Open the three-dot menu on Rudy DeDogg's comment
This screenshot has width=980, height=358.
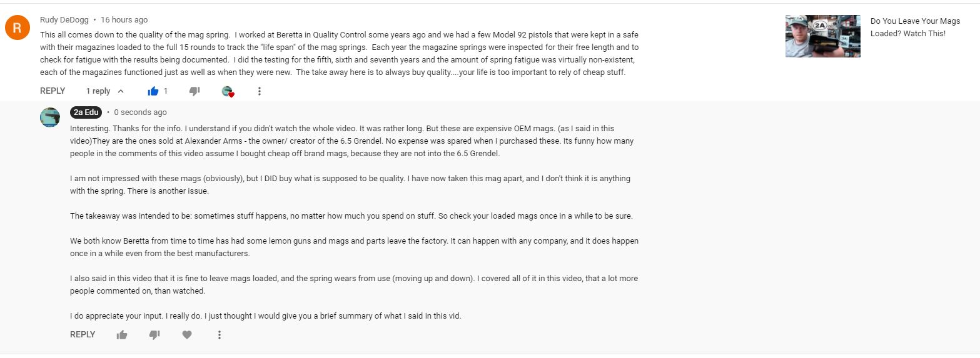(260, 91)
